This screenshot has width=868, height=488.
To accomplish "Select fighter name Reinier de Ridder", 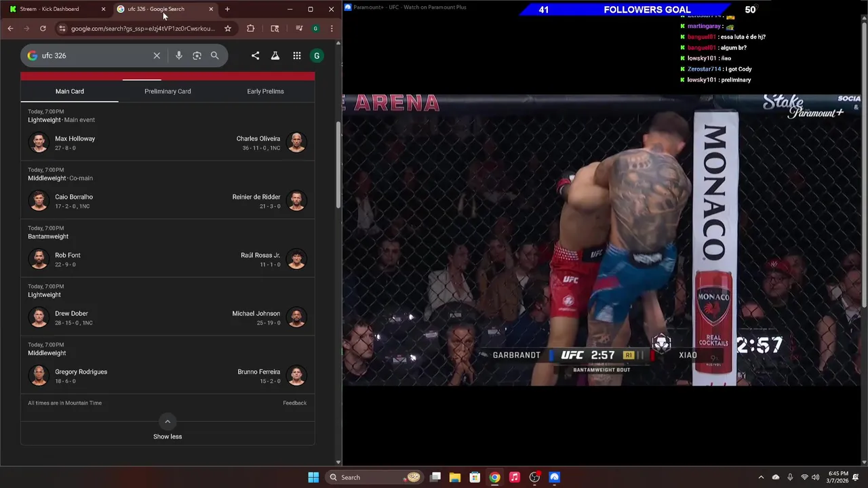I will click(x=256, y=197).
